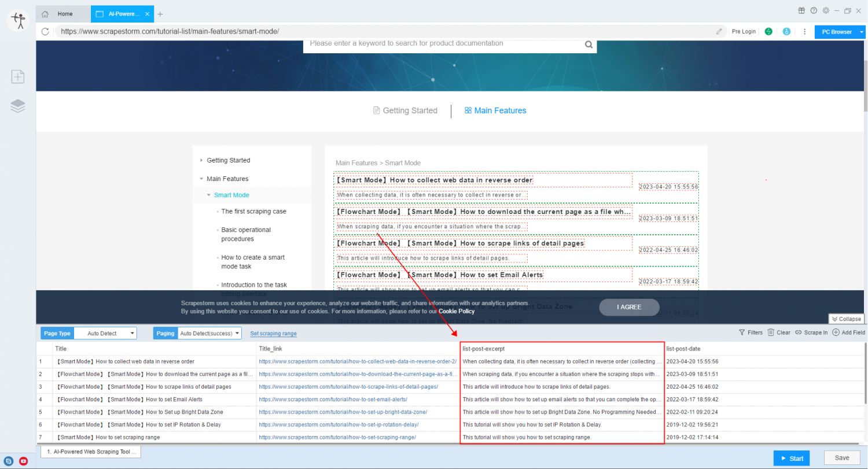Open the help question mark icon
This screenshot has height=469, width=868.
click(x=814, y=10)
